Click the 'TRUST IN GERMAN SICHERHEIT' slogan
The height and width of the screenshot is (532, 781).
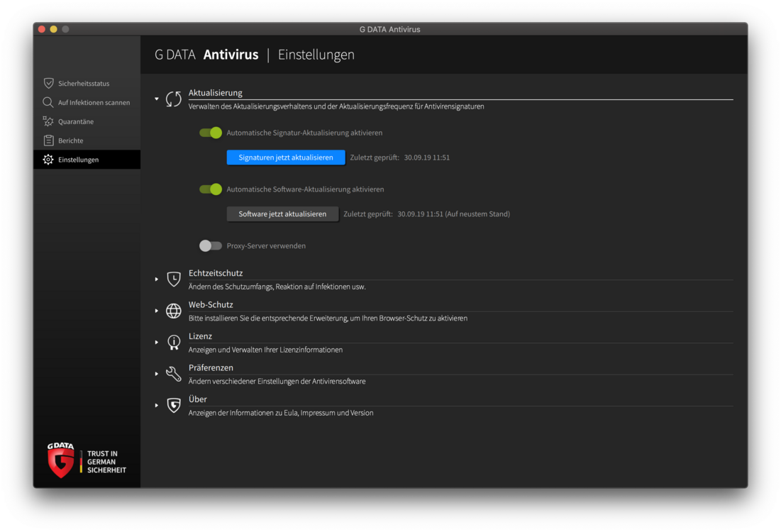pyautogui.click(x=106, y=462)
